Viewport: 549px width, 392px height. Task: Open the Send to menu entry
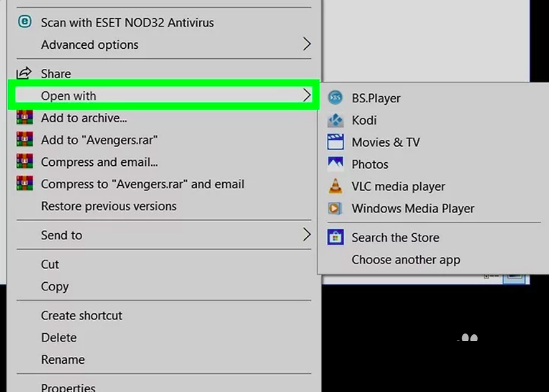tap(164, 235)
